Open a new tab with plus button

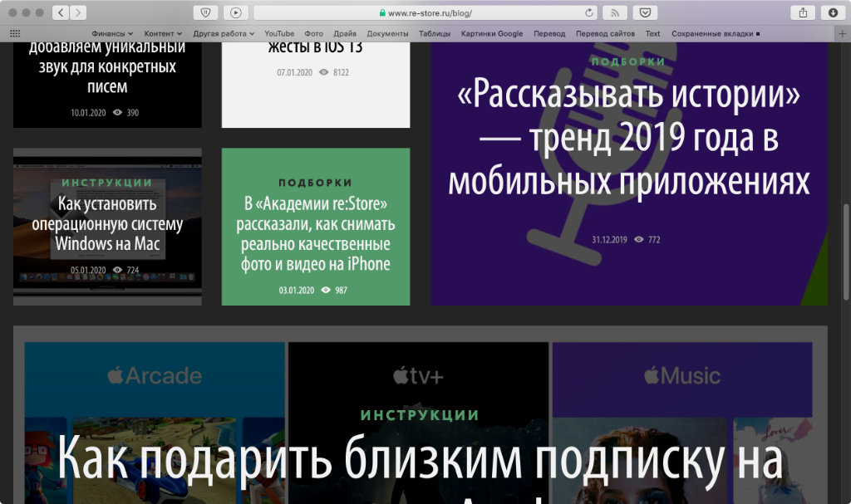tap(844, 34)
